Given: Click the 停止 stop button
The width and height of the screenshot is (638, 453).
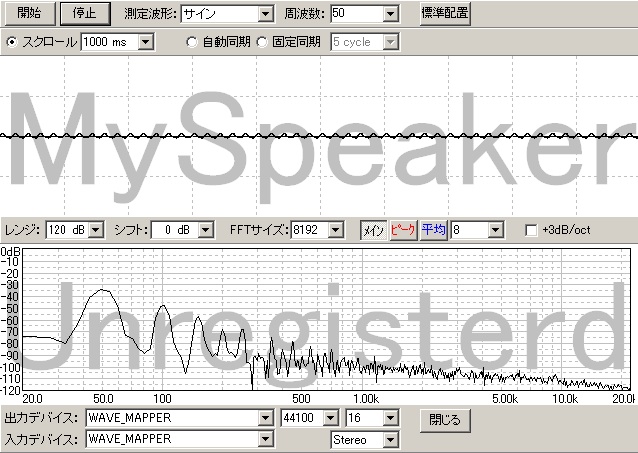Looking at the screenshot, I should (85, 13).
